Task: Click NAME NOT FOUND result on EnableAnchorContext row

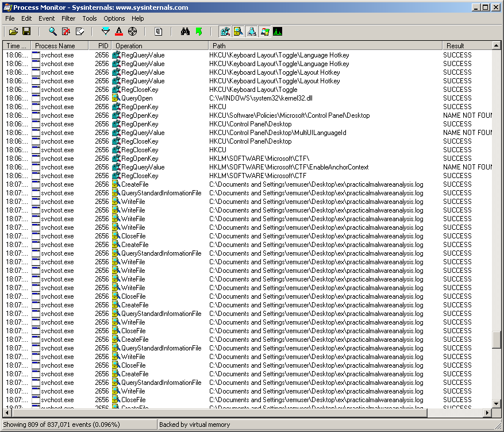Action: (x=467, y=167)
